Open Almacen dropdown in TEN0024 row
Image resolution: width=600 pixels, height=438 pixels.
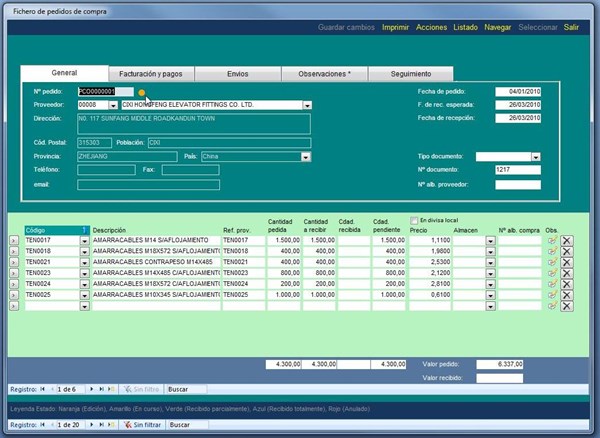[x=490, y=284]
